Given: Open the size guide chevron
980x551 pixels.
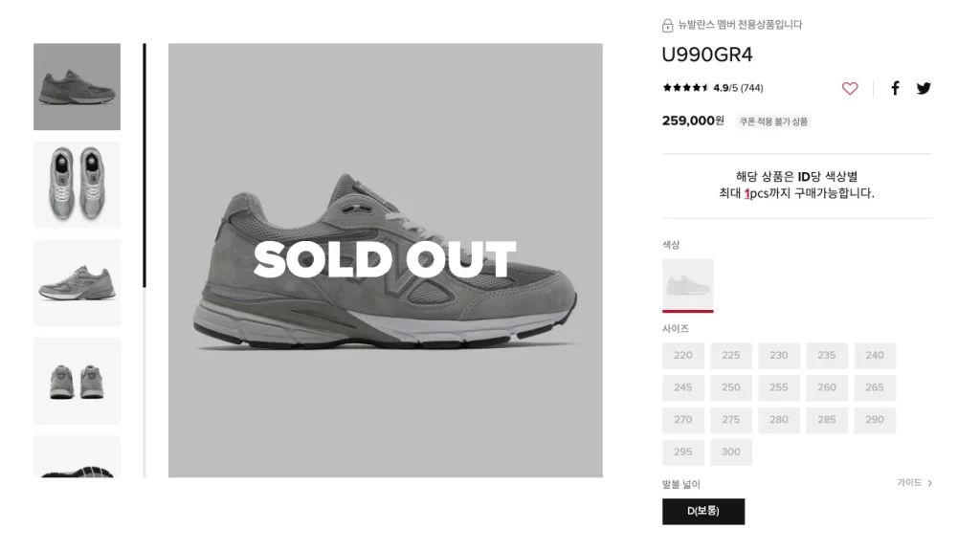Looking at the screenshot, I should pyautogui.click(x=929, y=483).
